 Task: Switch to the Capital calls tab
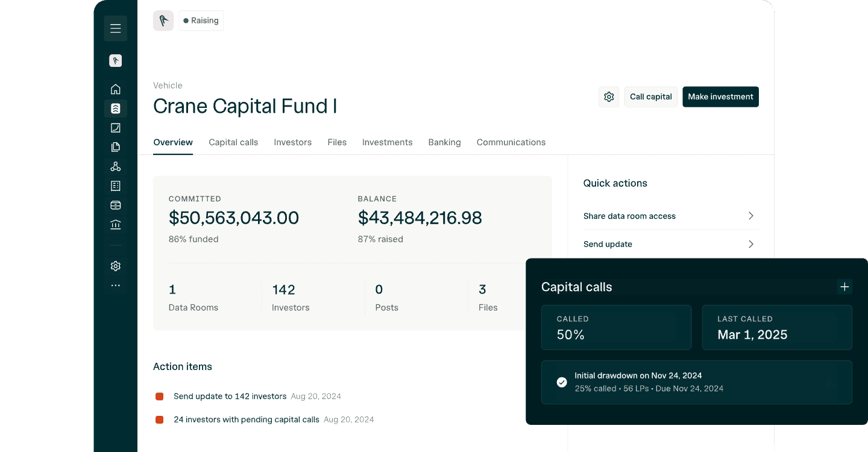click(233, 142)
